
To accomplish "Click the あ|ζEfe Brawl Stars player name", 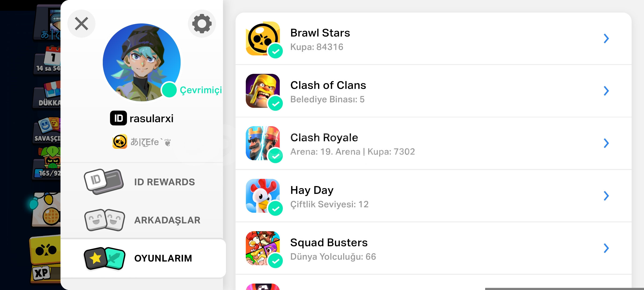I will tap(151, 142).
